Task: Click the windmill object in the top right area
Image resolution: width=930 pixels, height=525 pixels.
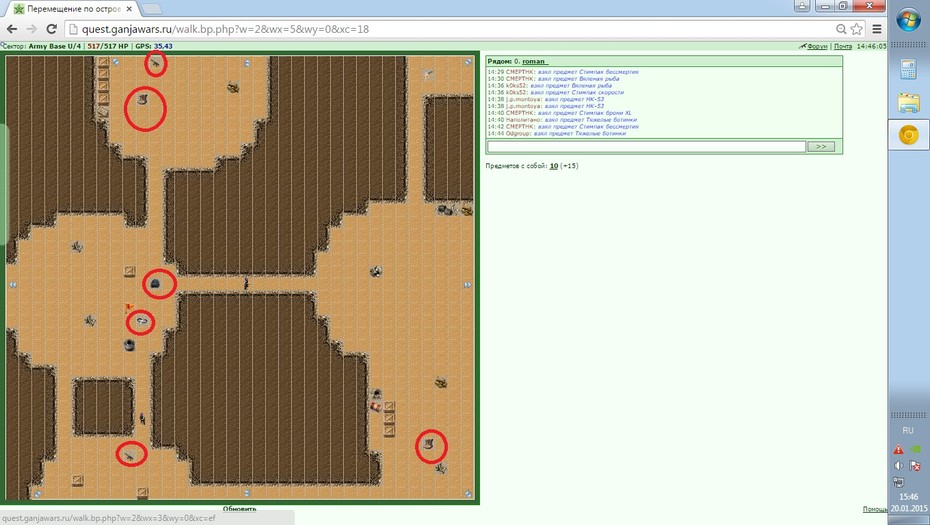Action: [429, 74]
